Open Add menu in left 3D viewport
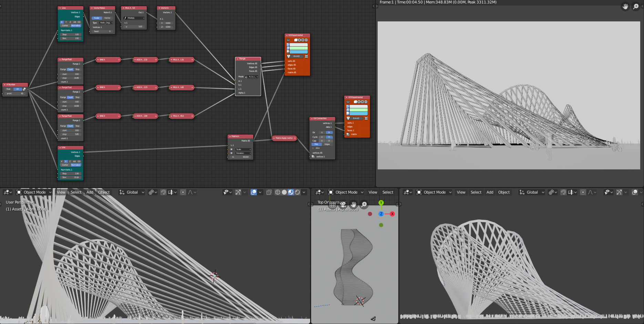The width and height of the screenshot is (644, 324). [x=90, y=192]
